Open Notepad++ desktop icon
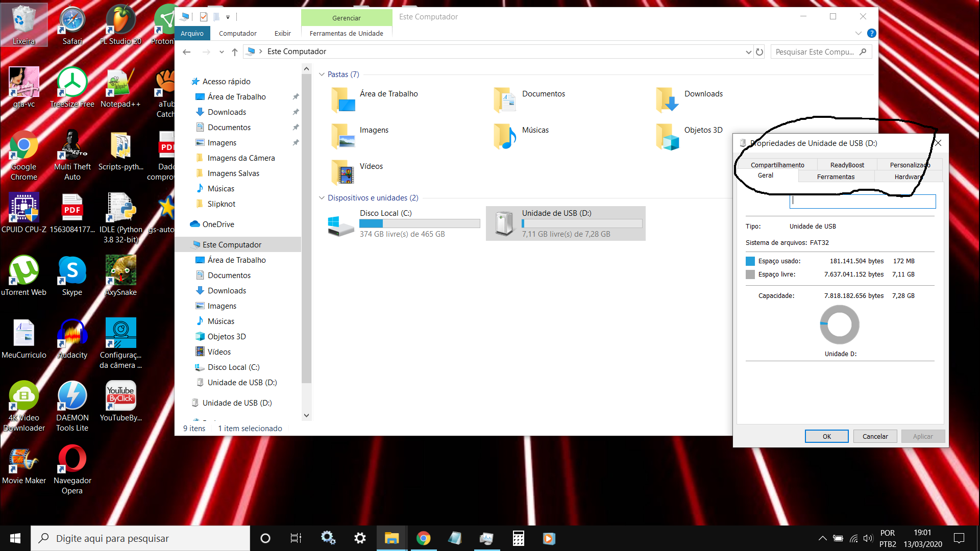980x551 pixels. point(120,87)
